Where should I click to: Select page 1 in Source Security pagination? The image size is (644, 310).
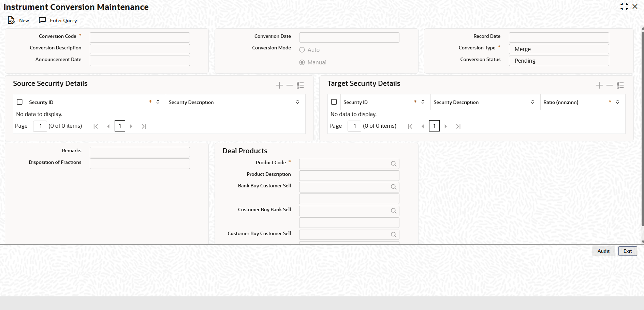click(120, 126)
